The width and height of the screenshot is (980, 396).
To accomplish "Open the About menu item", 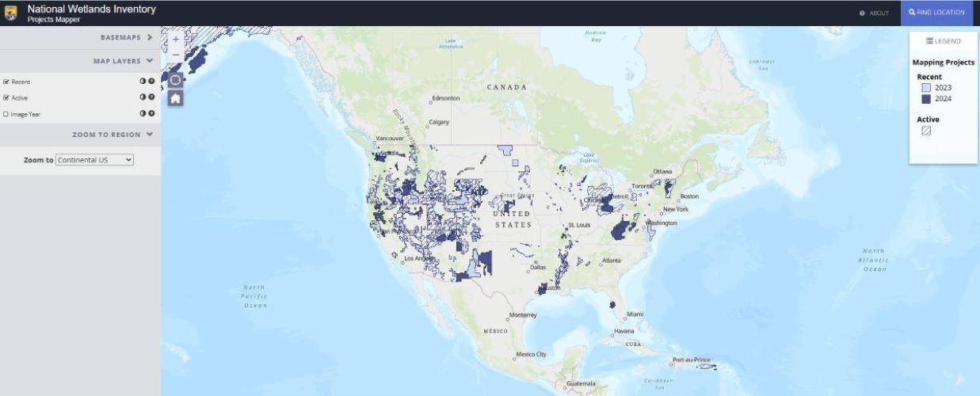I will [x=875, y=13].
